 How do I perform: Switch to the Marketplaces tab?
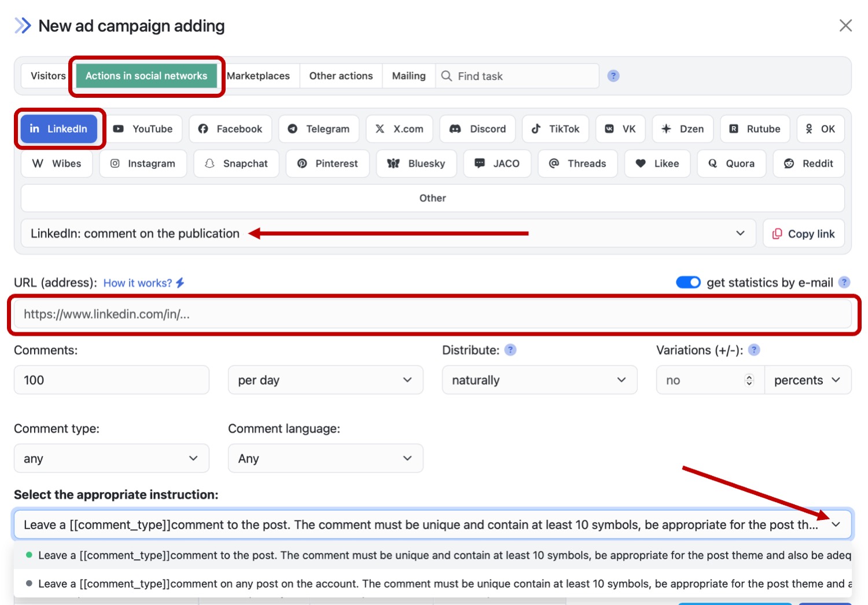pyautogui.click(x=258, y=76)
